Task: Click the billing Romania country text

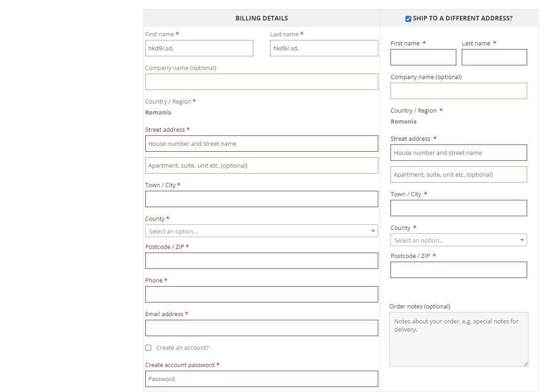Action: pyautogui.click(x=158, y=112)
